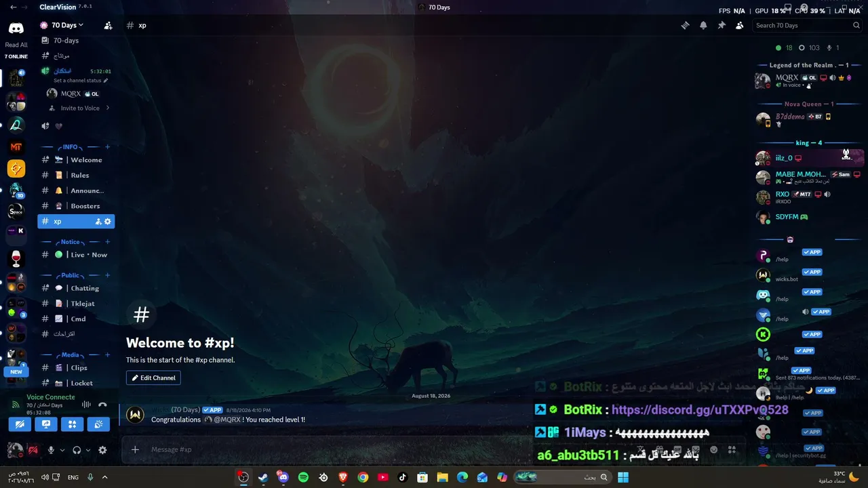Open xp channel settings gear
Image resolution: width=868 pixels, height=488 pixels.
[x=107, y=222]
